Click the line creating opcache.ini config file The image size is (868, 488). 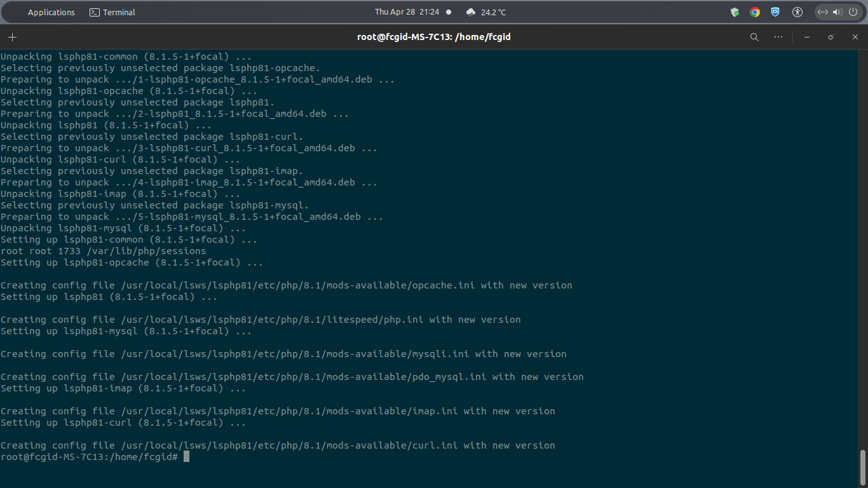(287, 285)
